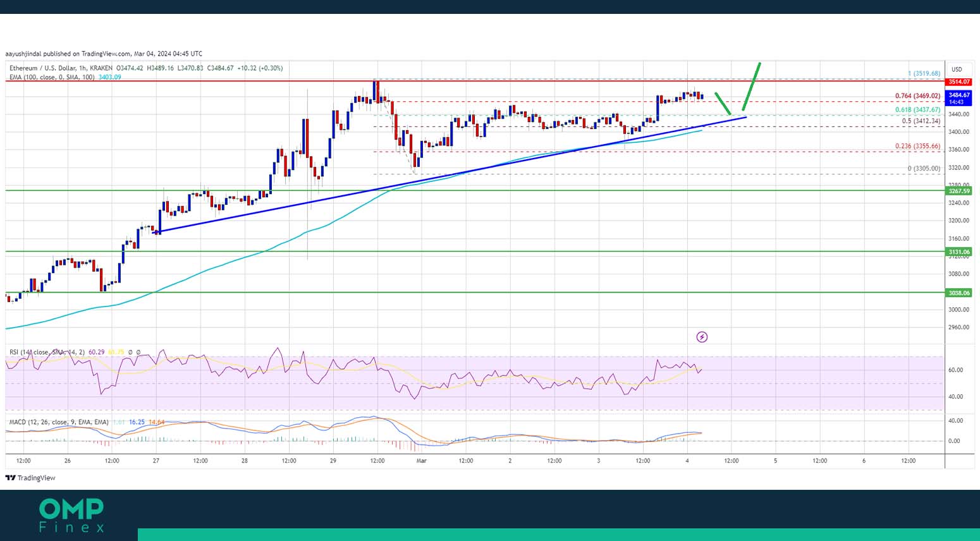This screenshot has width=980, height=541.
Task: Click the 3267.59 green support price tag
Action: click(x=959, y=191)
